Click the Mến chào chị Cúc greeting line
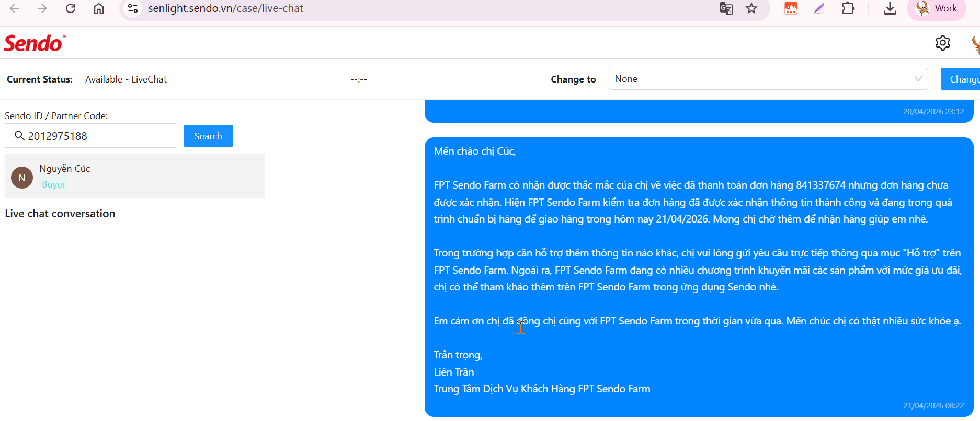The height and width of the screenshot is (421, 980). click(475, 151)
